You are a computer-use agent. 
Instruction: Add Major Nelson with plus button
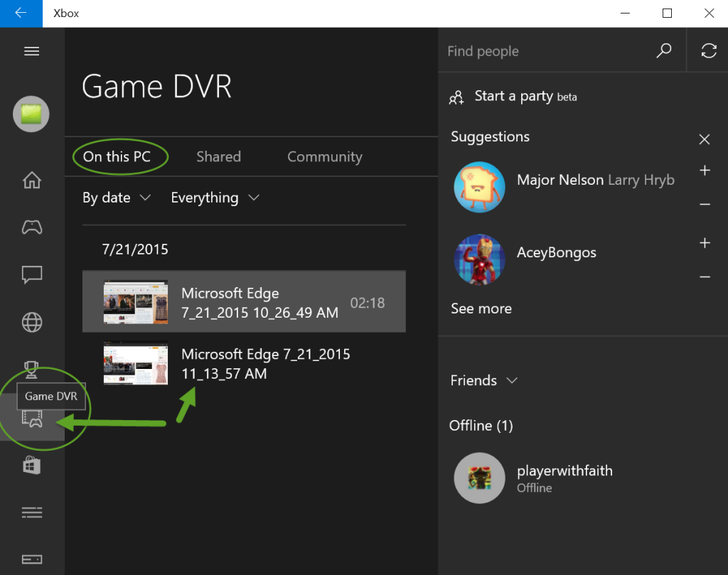click(705, 171)
